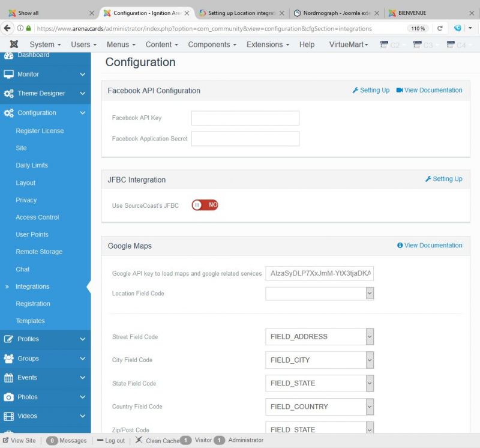Screen dimensions: 480x448
Task: Go to Register License in the sidebar
Action: click(40, 131)
